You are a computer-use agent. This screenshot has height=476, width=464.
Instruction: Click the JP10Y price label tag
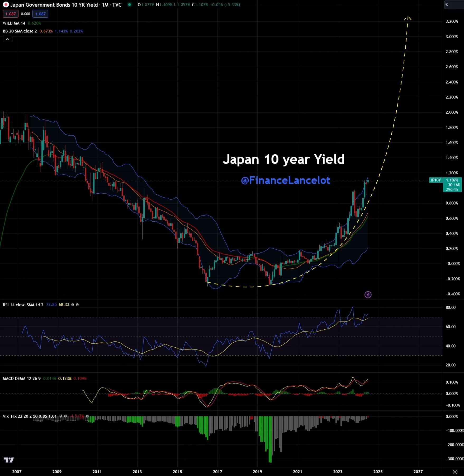(435, 180)
